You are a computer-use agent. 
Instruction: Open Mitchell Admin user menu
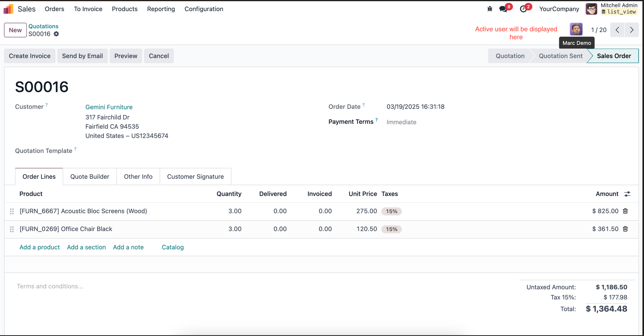click(x=611, y=9)
